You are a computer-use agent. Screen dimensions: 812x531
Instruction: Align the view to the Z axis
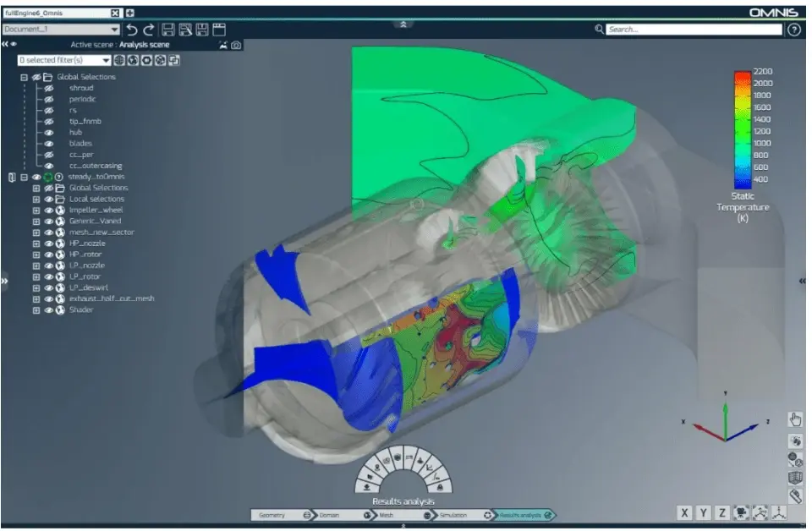coord(721,513)
